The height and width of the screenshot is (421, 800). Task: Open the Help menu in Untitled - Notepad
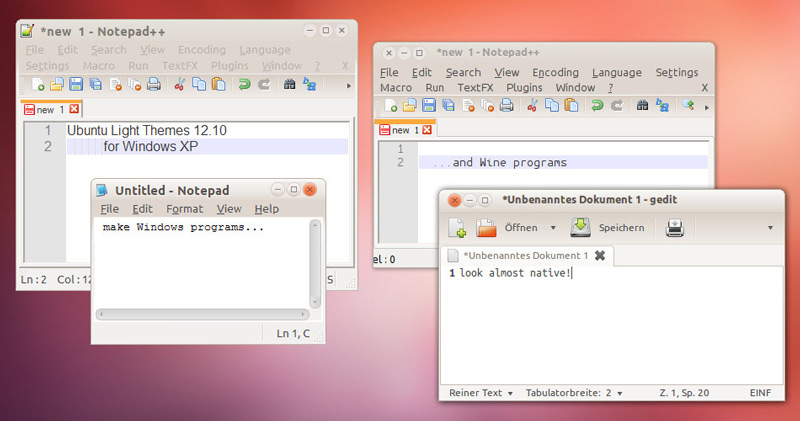pyautogui.click(x=267, y=209)
